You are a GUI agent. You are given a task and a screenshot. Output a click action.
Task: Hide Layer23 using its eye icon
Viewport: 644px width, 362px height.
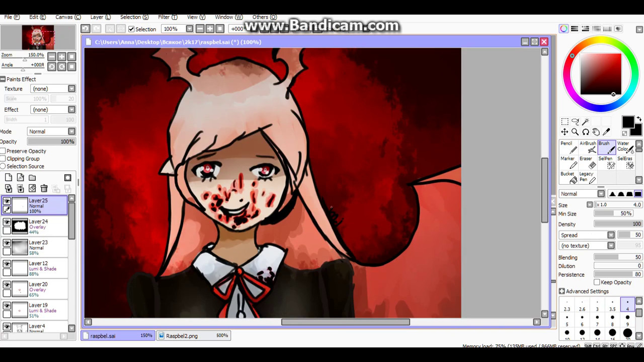(7, 243)
